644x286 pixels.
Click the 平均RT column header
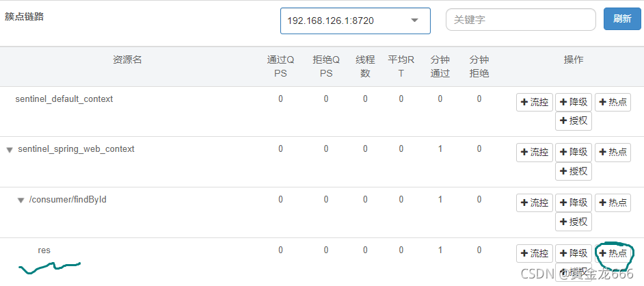[401, 66]
